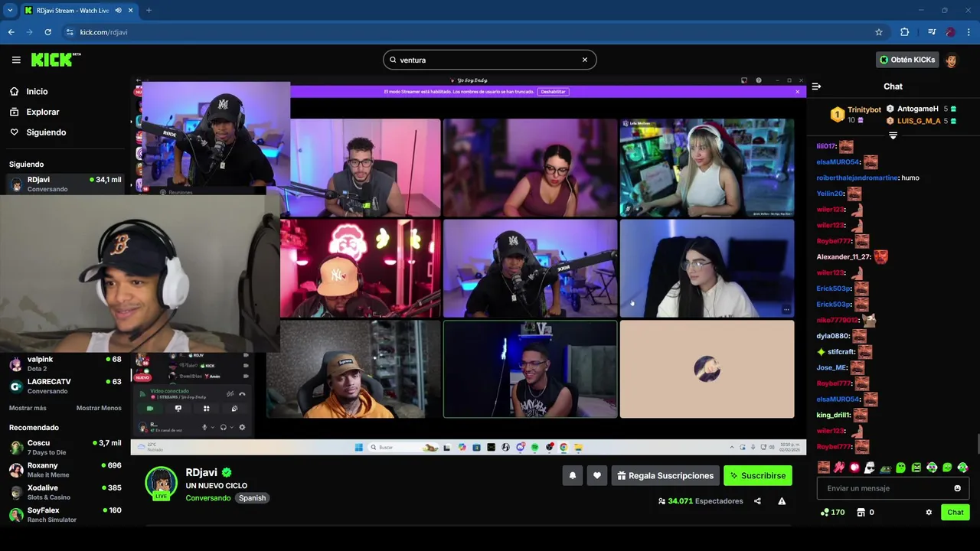Click the Spanish language tag
Image resolution: width=980 pixels, height=551 pixels.
252,498
